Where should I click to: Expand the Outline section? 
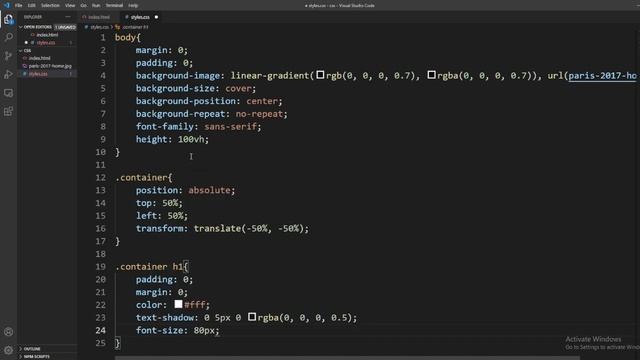[32, 349]
